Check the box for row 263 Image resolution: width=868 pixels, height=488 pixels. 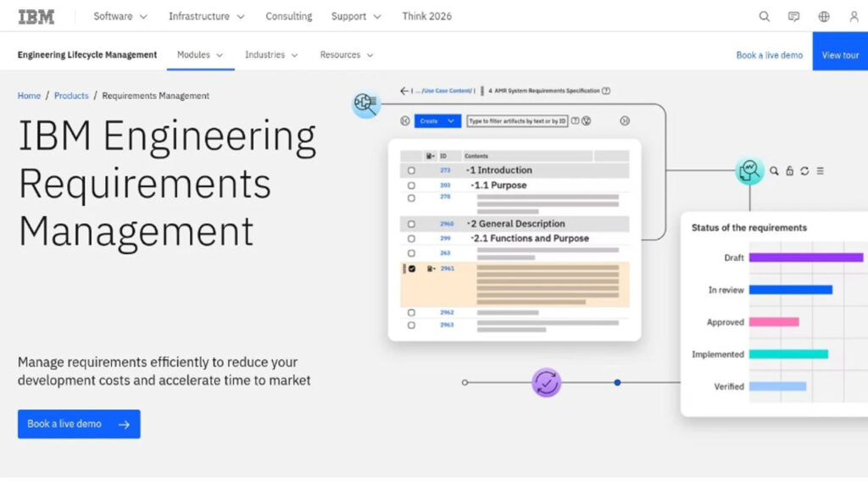[x=411, y=253]
